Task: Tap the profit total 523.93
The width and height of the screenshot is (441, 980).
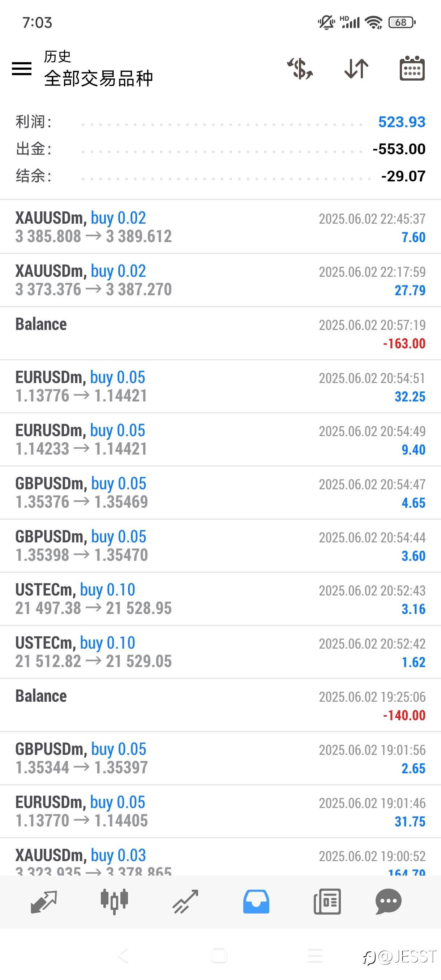Action: coord(402,122)
